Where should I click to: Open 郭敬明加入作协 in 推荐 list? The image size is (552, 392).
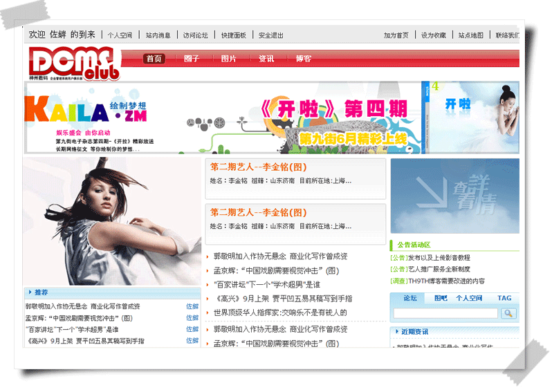pos(82,306)
